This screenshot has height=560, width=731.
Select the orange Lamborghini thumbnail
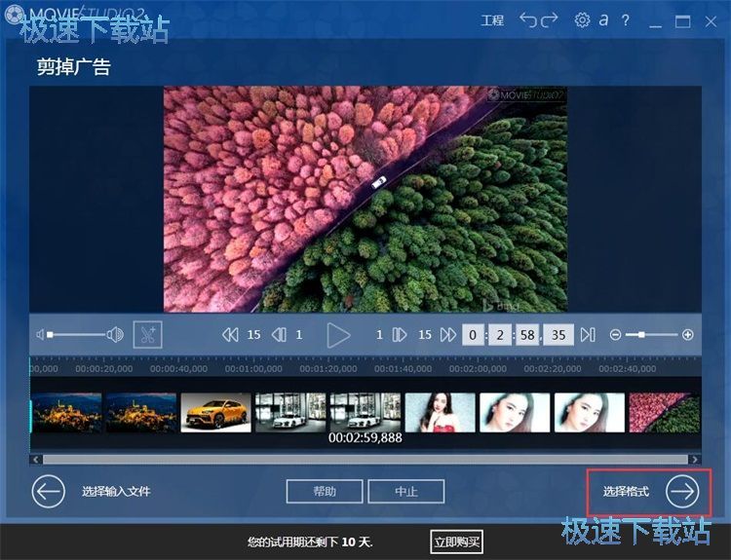pyautogui.click(x=215, y=412)
